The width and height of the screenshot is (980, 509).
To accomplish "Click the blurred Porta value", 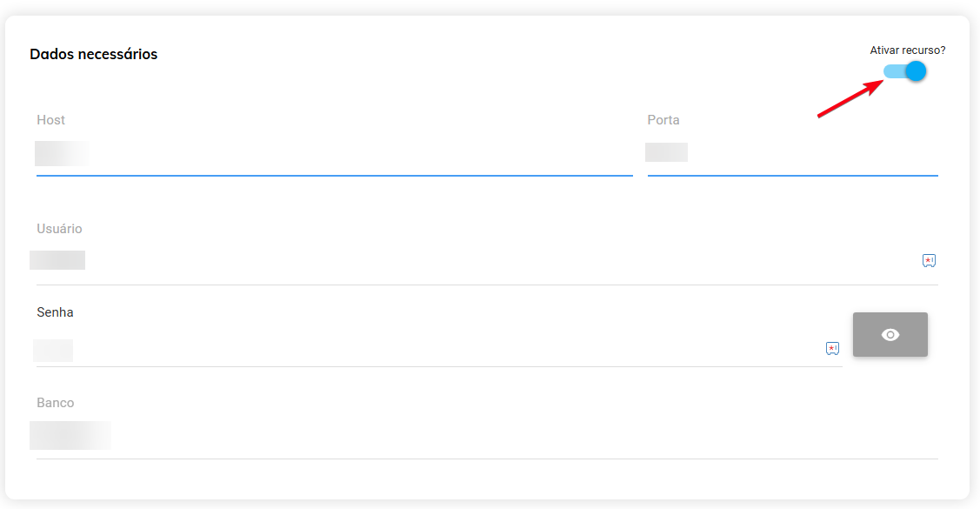I will [666, 152].
